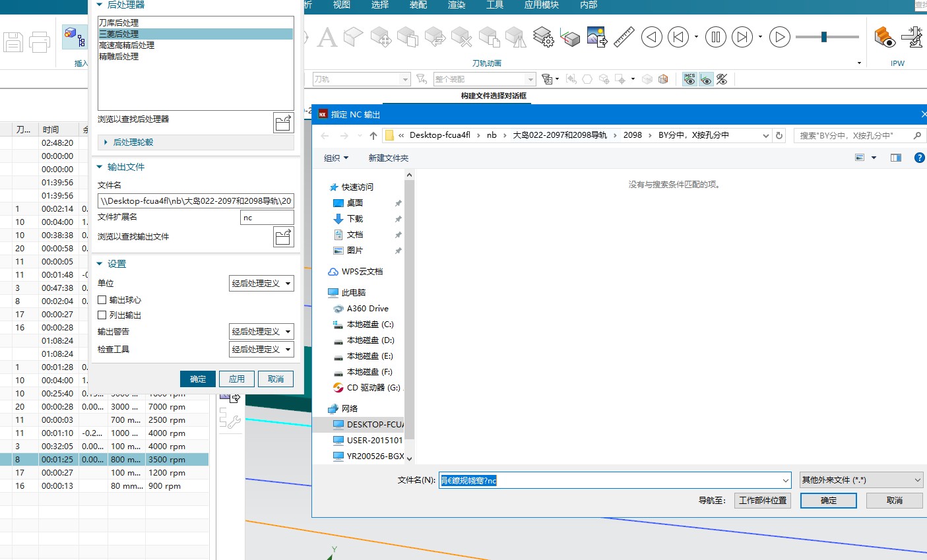Open the 应用模块 menu tab

click(x=542, y=5)
